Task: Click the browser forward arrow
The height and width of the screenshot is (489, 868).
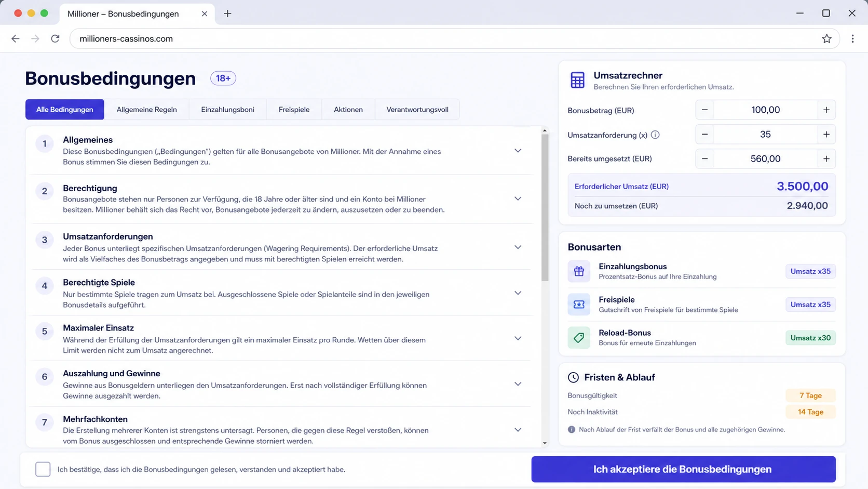Action: (35, 38)
